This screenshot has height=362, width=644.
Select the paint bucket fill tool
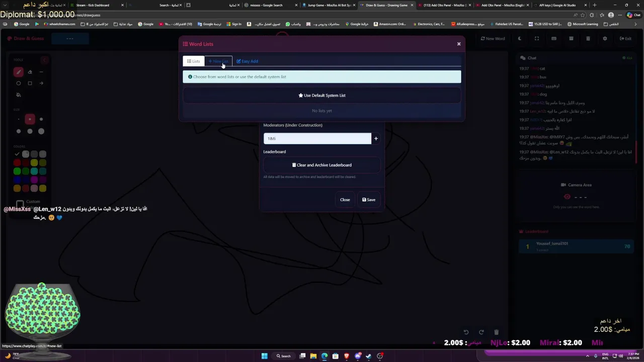(x=19, y=95)
